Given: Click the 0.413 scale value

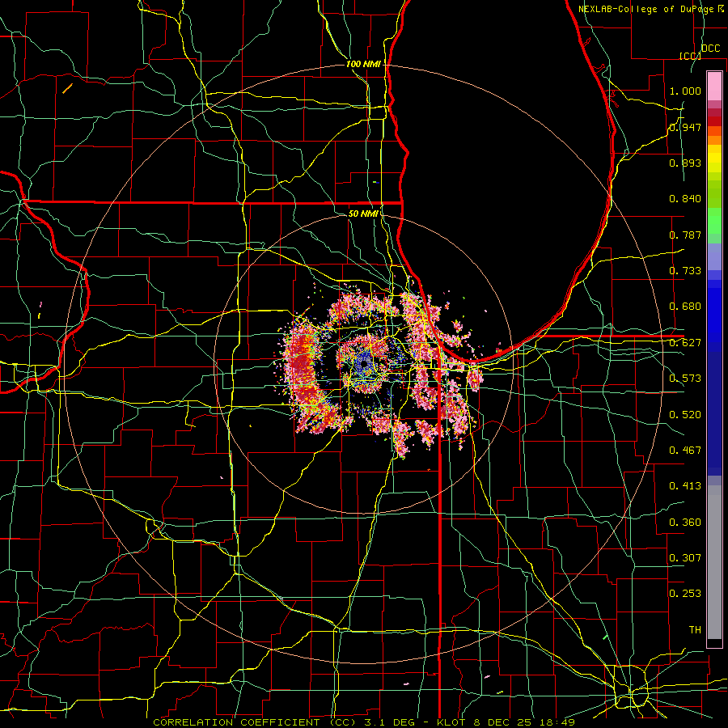Looking at the screenshot, I should click(685, 486).
